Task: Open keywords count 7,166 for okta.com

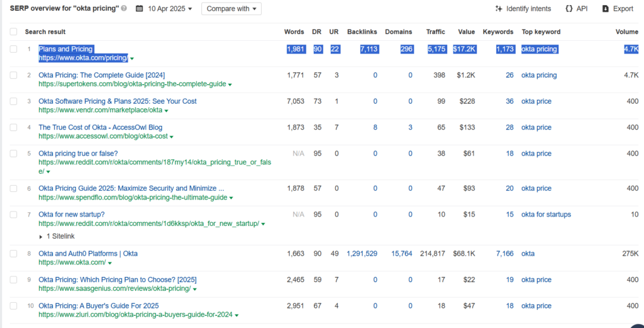Action: coord(505,254)
